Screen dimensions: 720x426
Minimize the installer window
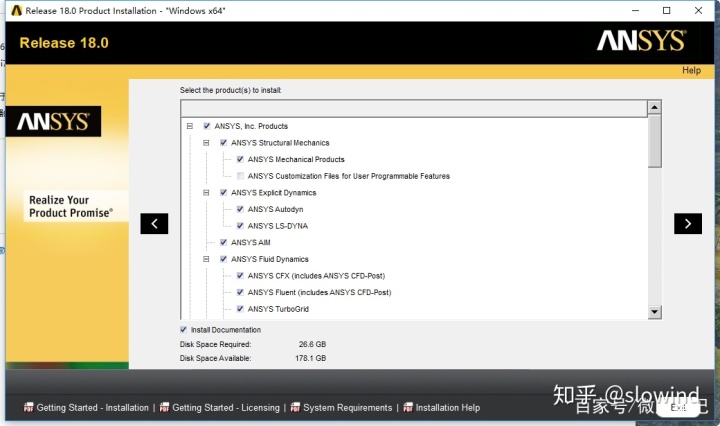coord(636,11)
